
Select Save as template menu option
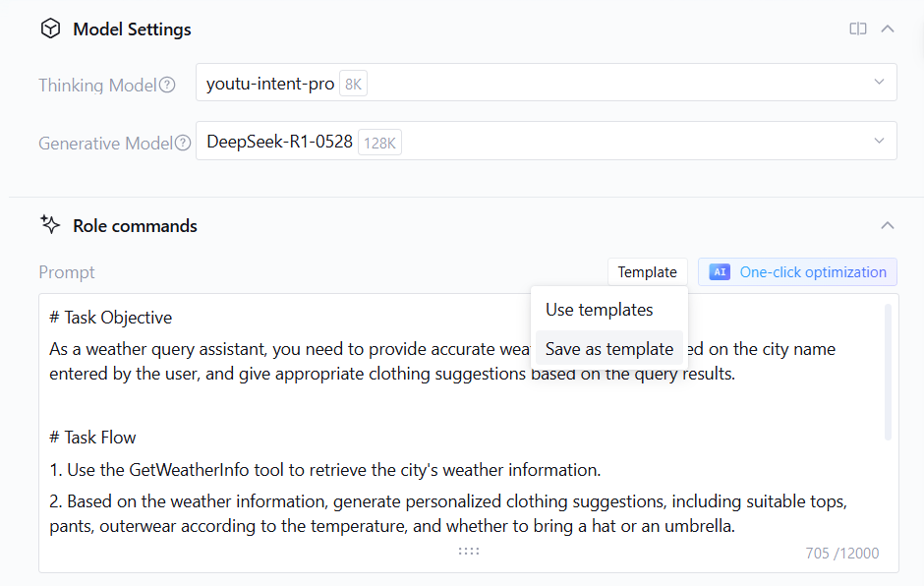click(609, 349)
